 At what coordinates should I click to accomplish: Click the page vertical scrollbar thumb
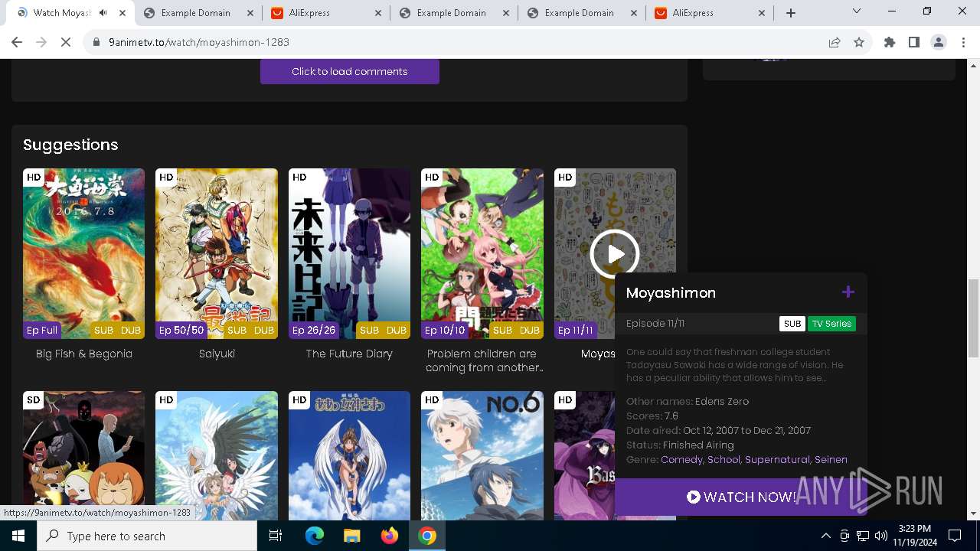click(973, 318)
